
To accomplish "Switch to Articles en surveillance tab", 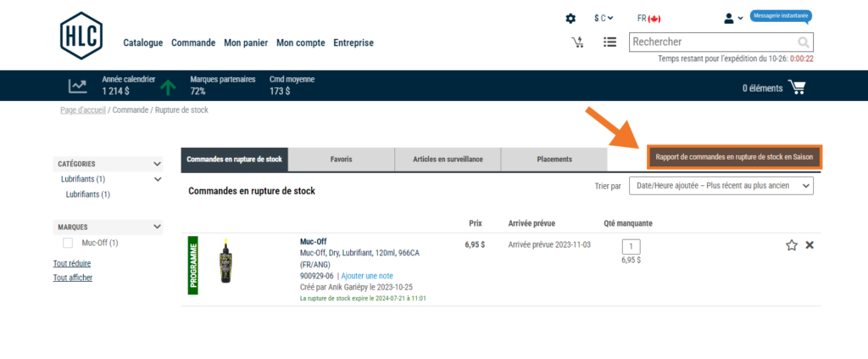I will [448, 159].
